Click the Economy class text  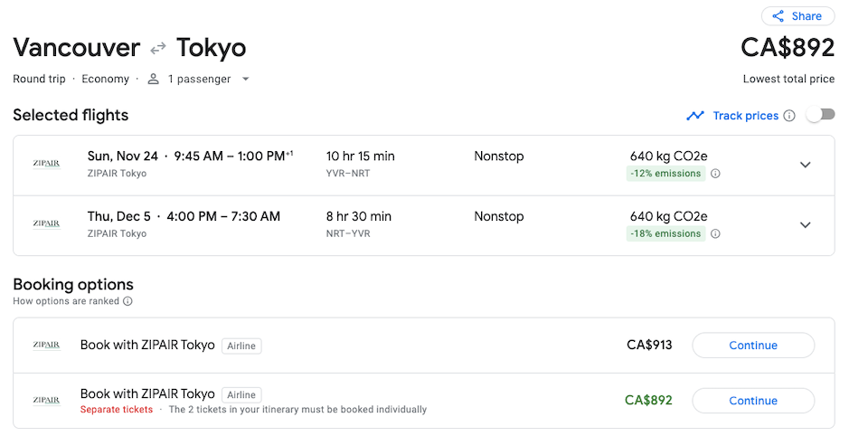point(105,80)
